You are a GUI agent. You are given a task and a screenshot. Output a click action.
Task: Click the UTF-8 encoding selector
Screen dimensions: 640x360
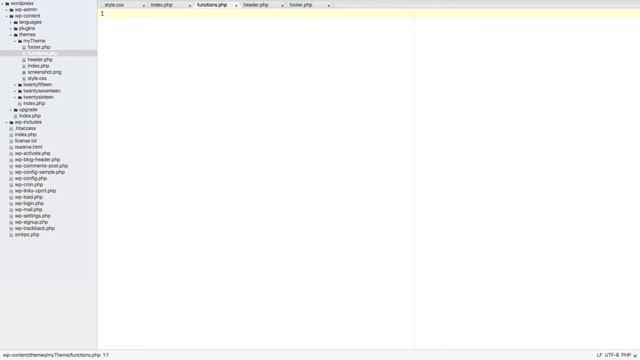(x=611, y=355)
